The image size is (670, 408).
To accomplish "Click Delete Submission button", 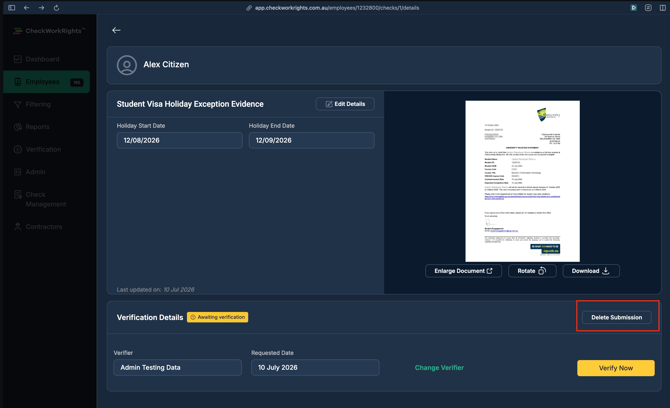I will point(617,317).
